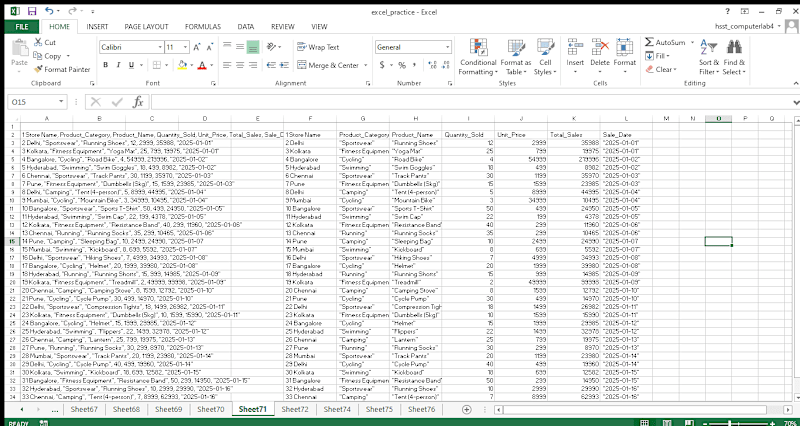This screenshot has width=800, height=426.
Task: Apply Percent Style format
Action: pyautogui.click(x=402, y=65)
